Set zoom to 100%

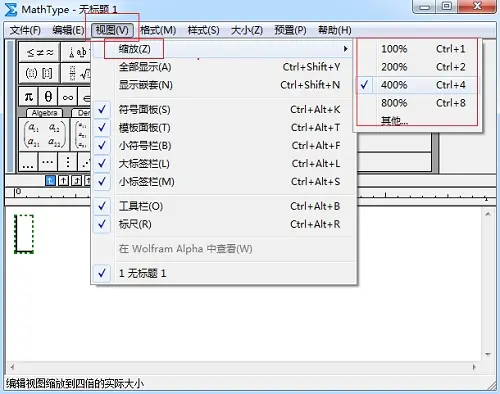(417, 49)
